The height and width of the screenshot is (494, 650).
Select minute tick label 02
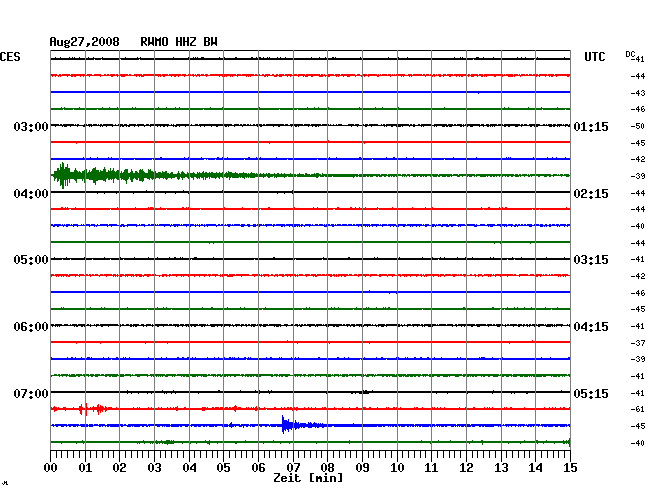(119, 467)
